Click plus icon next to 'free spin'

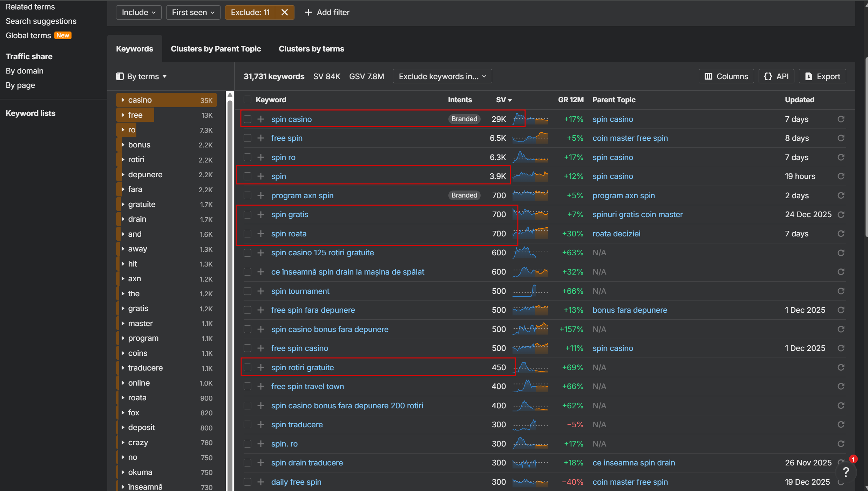pyautogui.click(x=260, y=138)
